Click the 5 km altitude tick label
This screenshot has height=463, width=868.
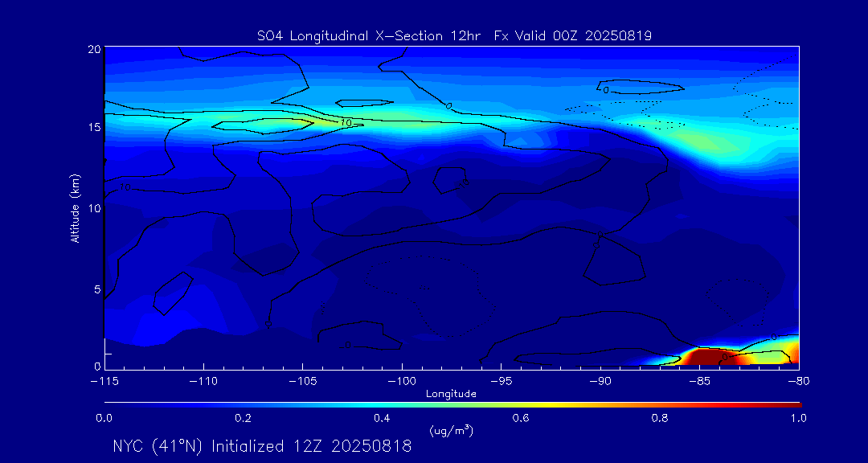(x=96, y=289)
